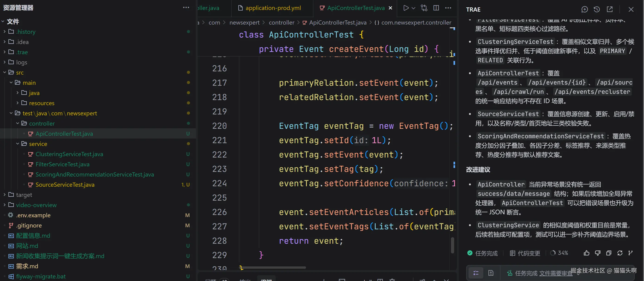This screenshot has width=644, height=281.
Task: Click breadcrumb ApiControllerTest.java
Action: click(x=334, y=22)
